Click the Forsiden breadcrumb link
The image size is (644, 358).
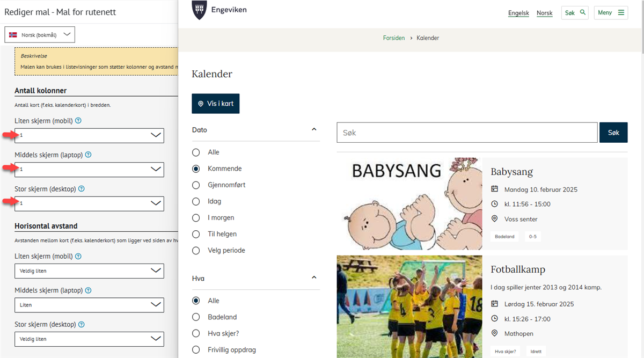394,38
